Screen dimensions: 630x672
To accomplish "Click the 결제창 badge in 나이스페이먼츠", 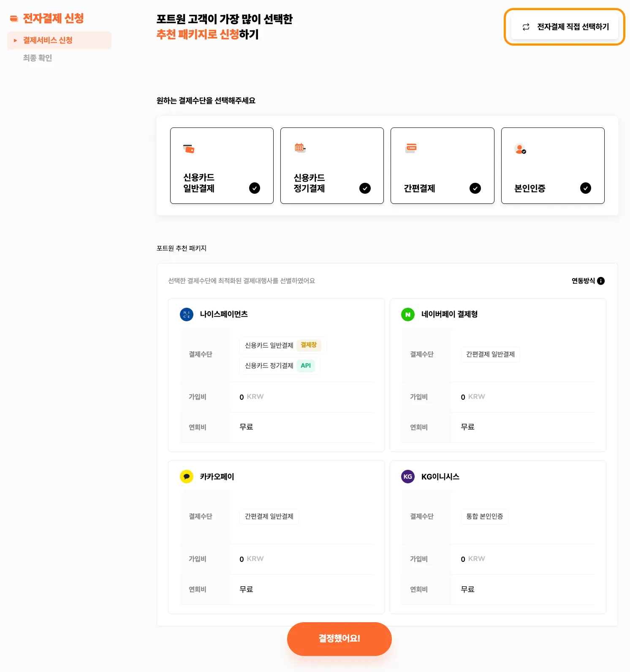I will coord(309,345).
